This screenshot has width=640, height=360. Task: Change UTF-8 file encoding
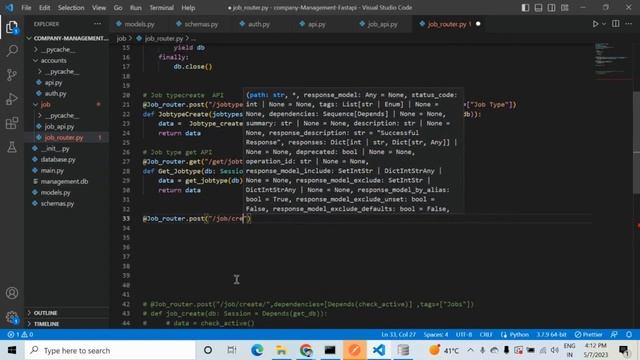pos(464,334)
